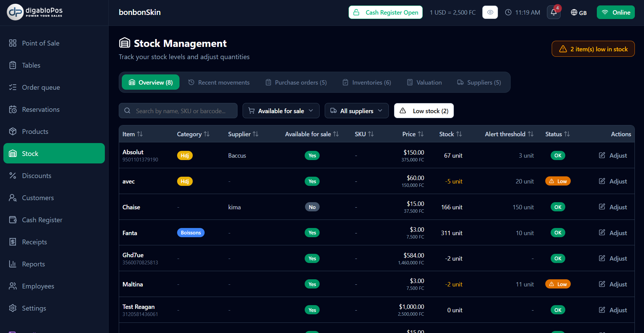
Task: Toggle the eye visibility button in header
Action: pos(490,13)
